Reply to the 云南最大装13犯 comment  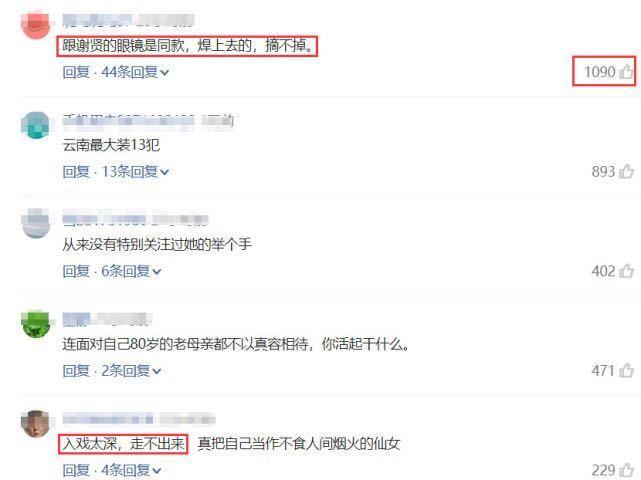pos(76,172)
